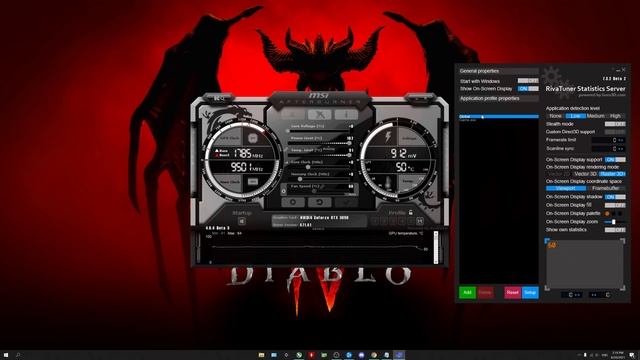
Task: Click Scanline sync stepper field
Action: pos(608,149)
